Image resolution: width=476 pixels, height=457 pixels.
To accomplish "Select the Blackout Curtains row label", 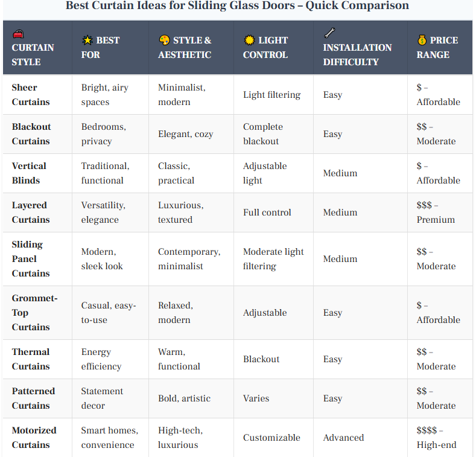I will tap(31, 134).
